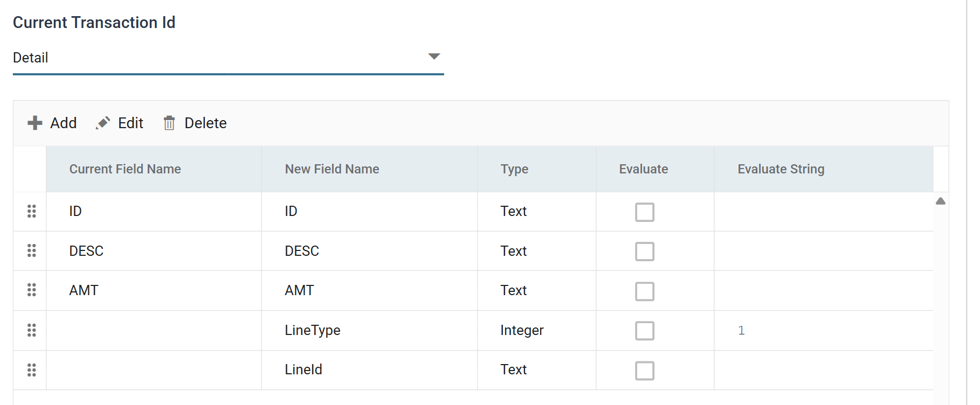
Task: Enable Evaluate checkbox for LineId row
Action: click(x=645, y=371)
